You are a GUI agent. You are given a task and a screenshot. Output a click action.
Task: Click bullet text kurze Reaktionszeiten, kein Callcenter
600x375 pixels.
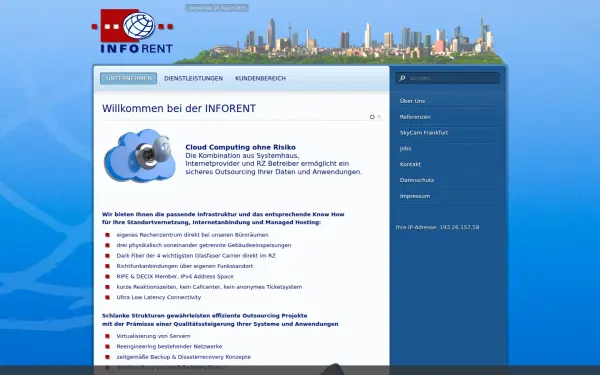coord(209,287)
